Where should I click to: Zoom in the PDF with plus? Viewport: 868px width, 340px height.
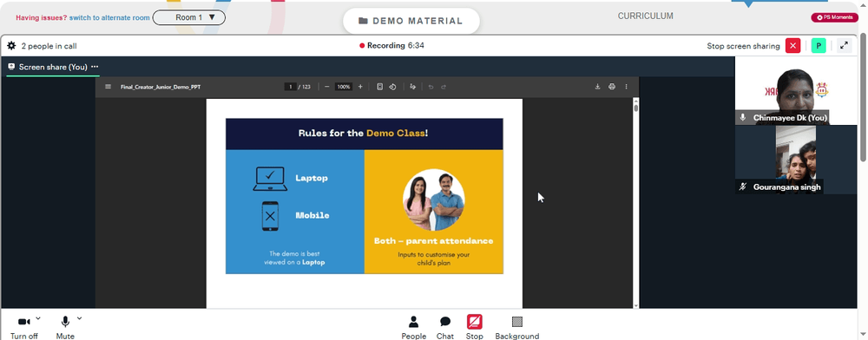(360, 87)
